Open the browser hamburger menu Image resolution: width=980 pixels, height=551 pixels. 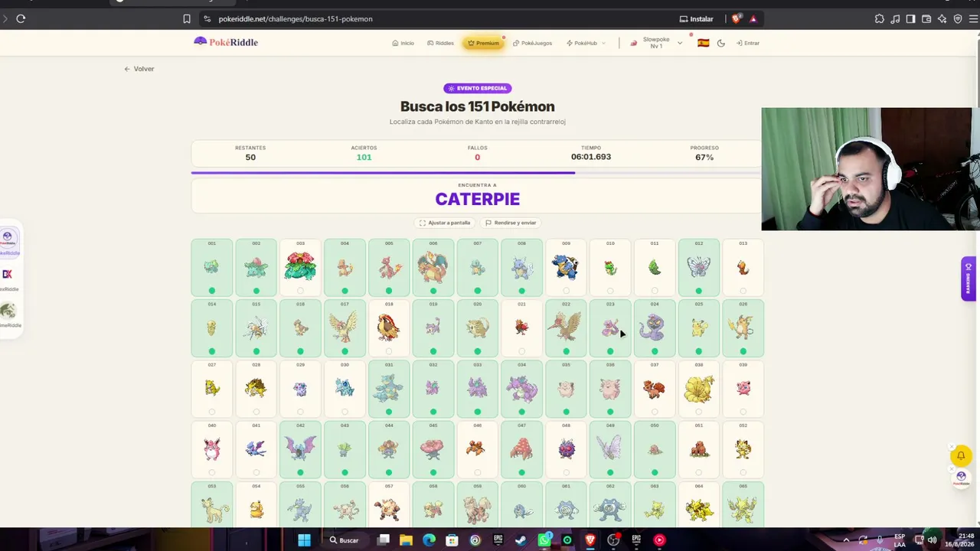point(972,18)
